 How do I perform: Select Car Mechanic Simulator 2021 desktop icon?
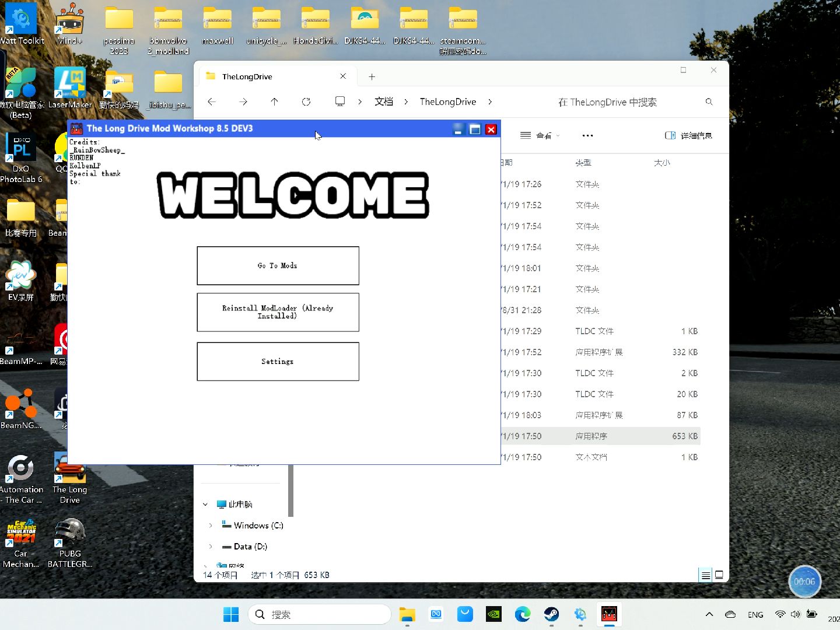(x=21, y=542)
